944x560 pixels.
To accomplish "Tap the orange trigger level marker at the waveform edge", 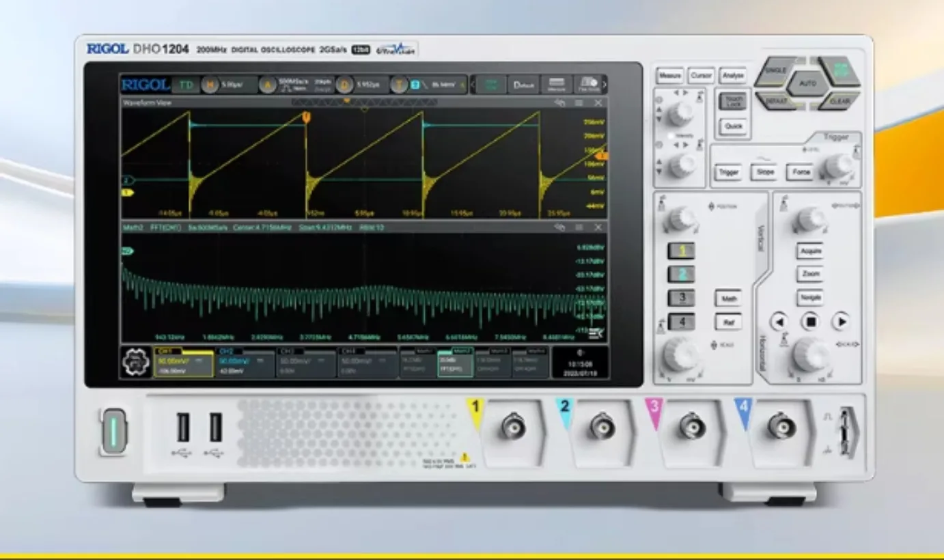I will click(602, 156).
